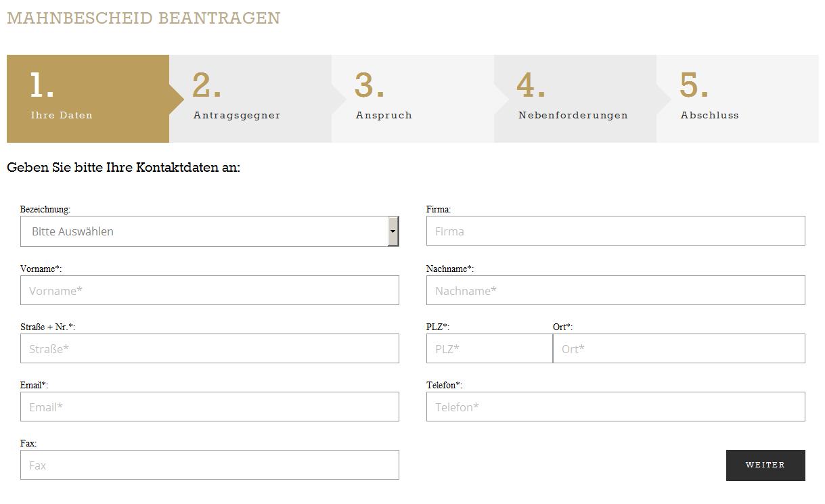Go to step 1 Ihre Daten
825x504 pixels.
pyautogui.click(x=88, y=99)
